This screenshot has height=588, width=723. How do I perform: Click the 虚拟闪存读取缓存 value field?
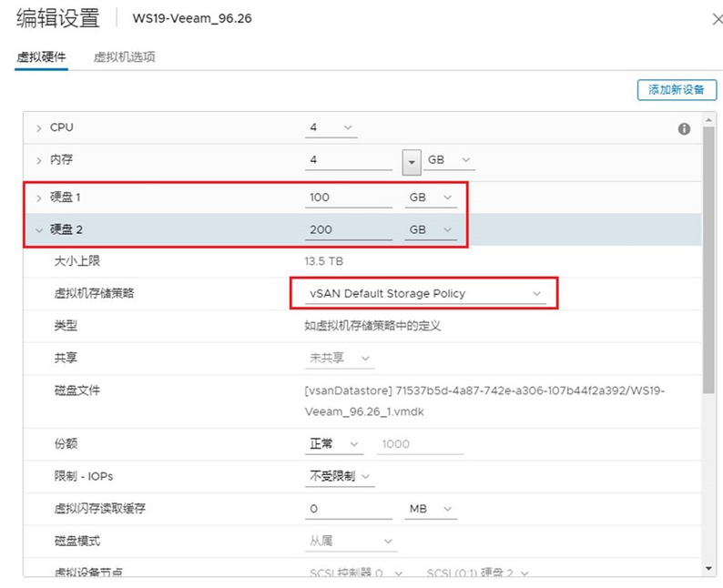pos(349,509)
